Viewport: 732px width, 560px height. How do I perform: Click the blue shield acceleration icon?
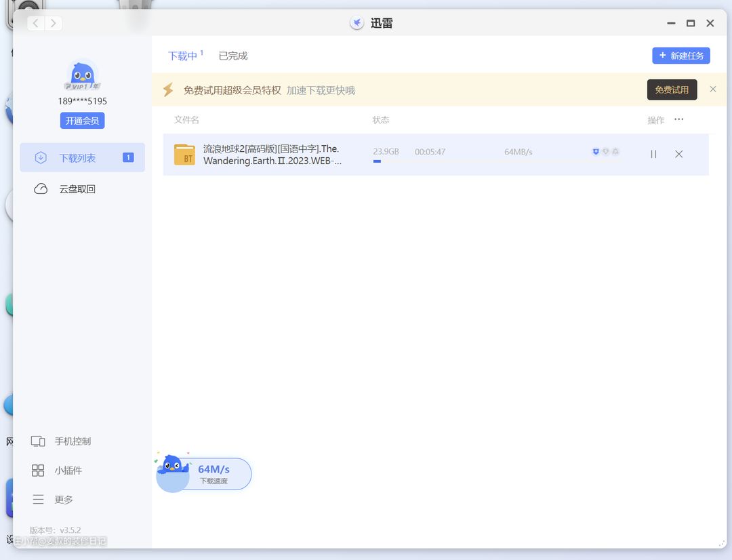pos(596,152)
